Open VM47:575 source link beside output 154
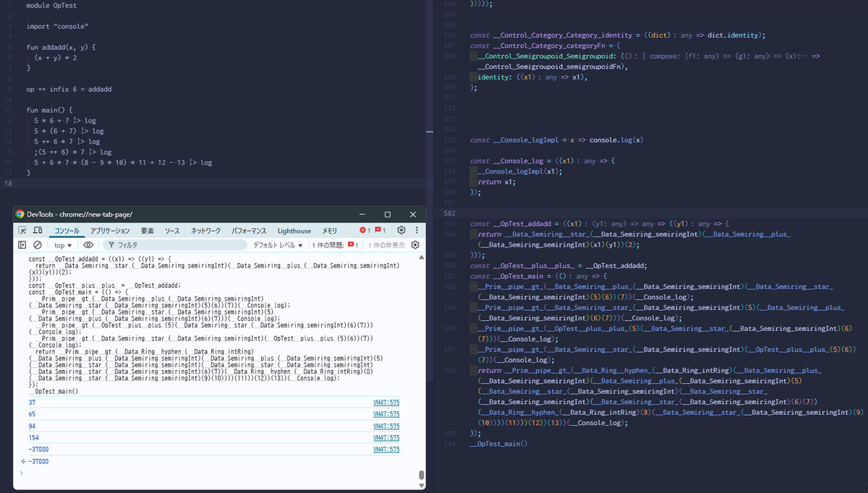Image resolution: width=868 pixels, height=493 pixels. [386, 437]
